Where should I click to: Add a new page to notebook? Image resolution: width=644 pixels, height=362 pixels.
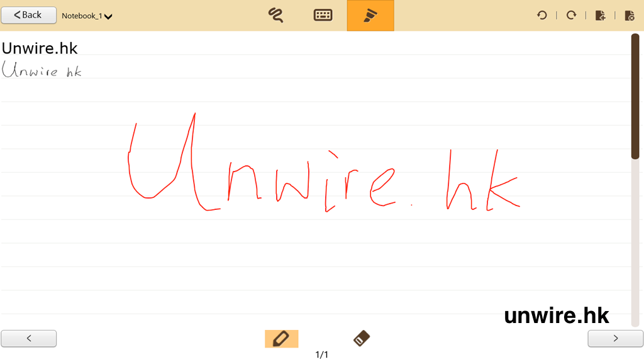600,15
